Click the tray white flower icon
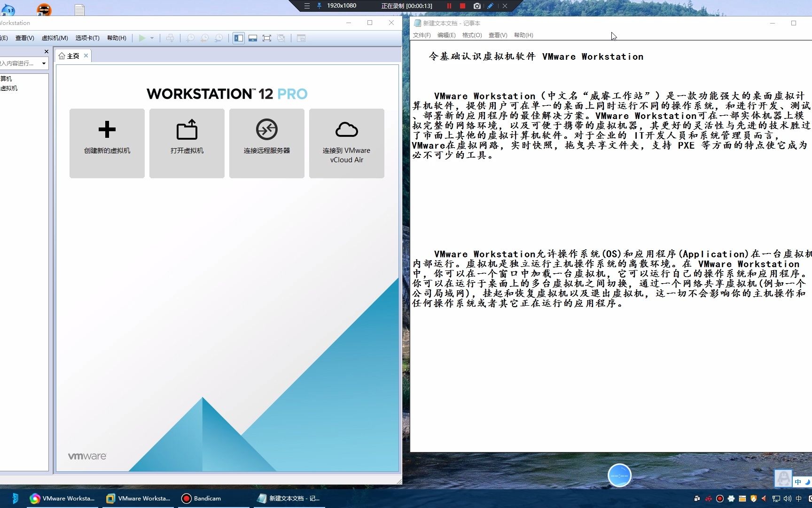The image size is (812, 508). click(731, 499)
